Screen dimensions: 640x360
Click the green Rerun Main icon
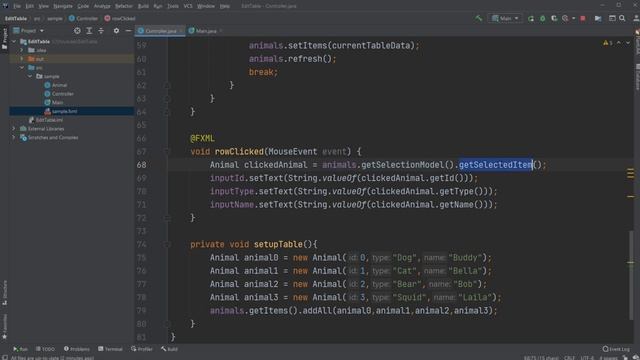coord(531,18)
